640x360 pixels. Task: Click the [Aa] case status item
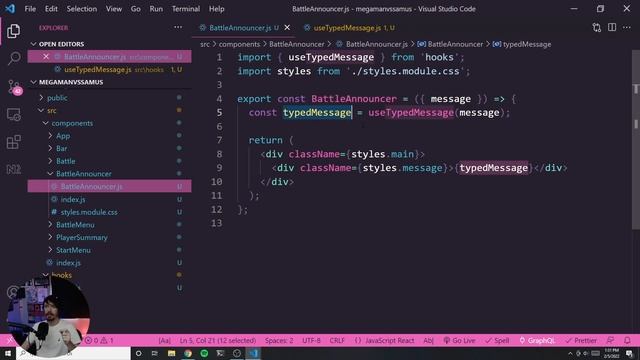[164, 340]
